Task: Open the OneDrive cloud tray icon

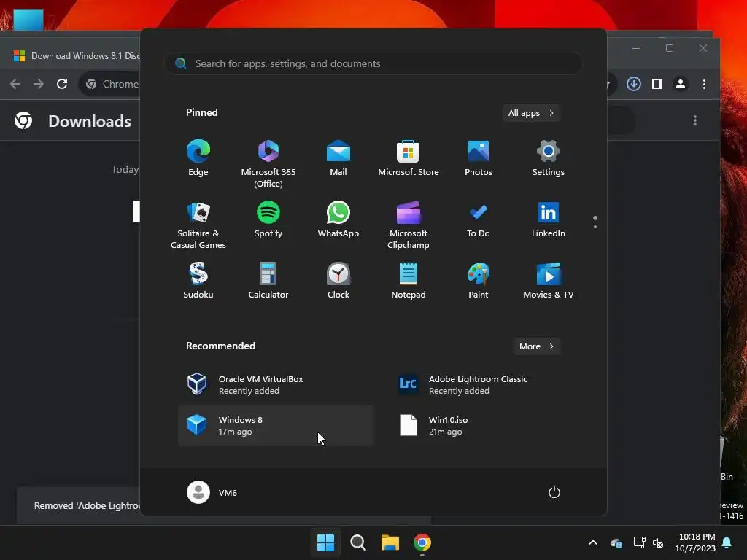Action: point(616,542)
